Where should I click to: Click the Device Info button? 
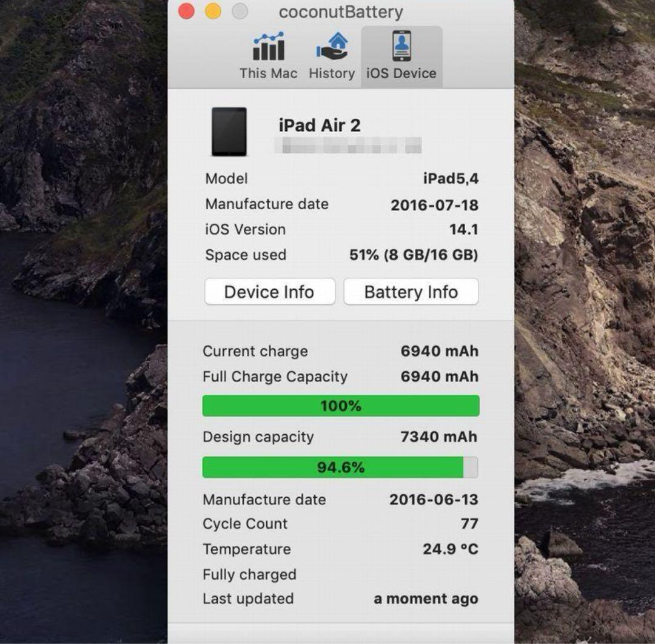[x=269, y=292]
